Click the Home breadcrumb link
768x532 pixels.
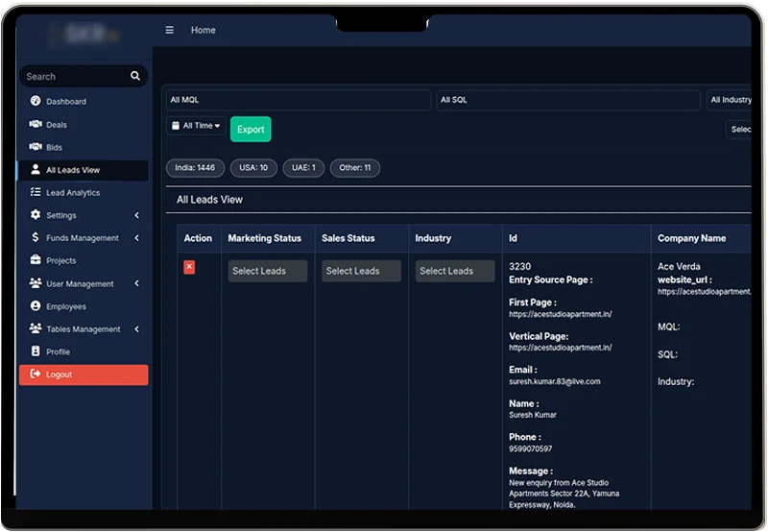(204, 30)
